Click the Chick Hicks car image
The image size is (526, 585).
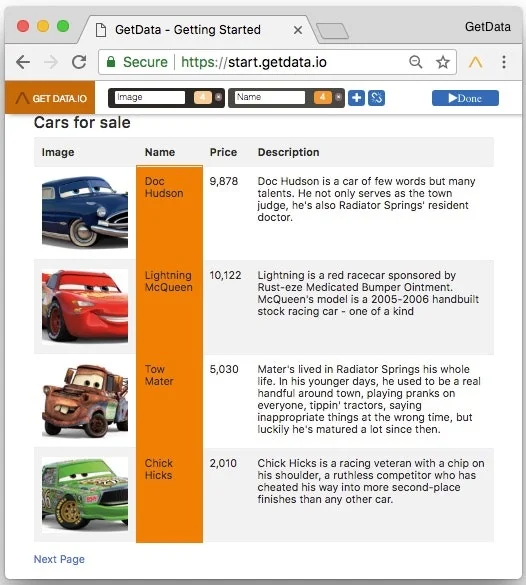click(x=85, y=494)
